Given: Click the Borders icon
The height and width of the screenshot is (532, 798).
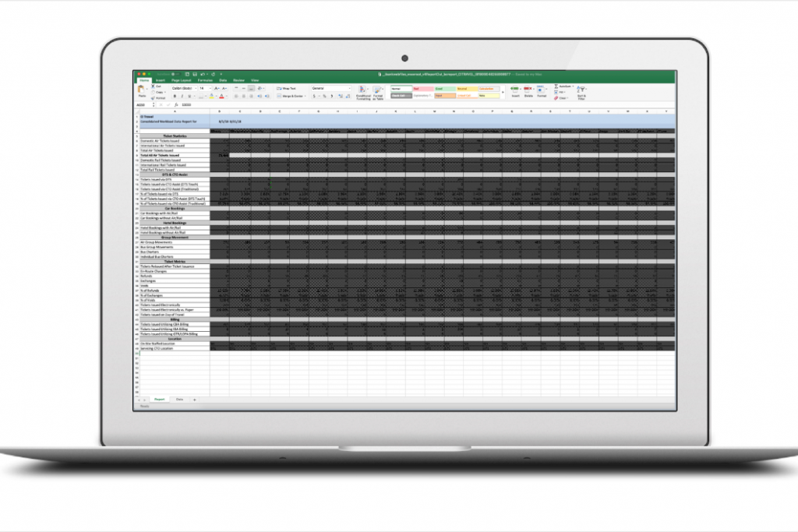Looking at the screenshot, I should click(201, 96).
